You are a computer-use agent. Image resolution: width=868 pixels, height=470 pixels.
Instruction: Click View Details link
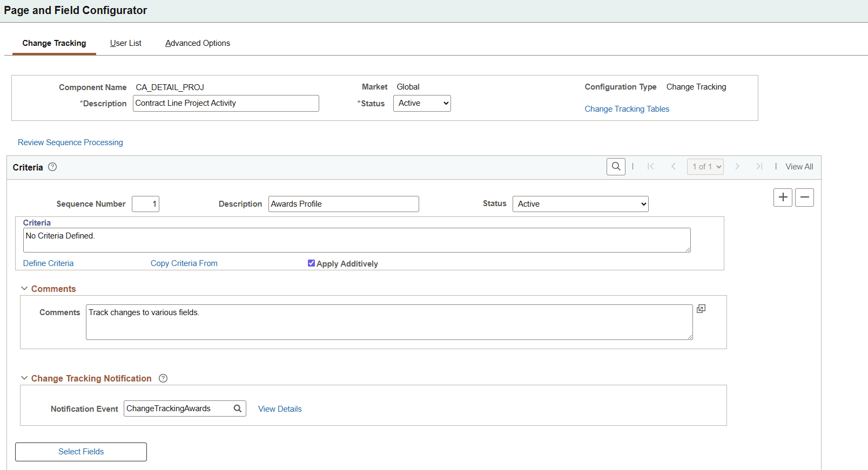tap(280, 409)
